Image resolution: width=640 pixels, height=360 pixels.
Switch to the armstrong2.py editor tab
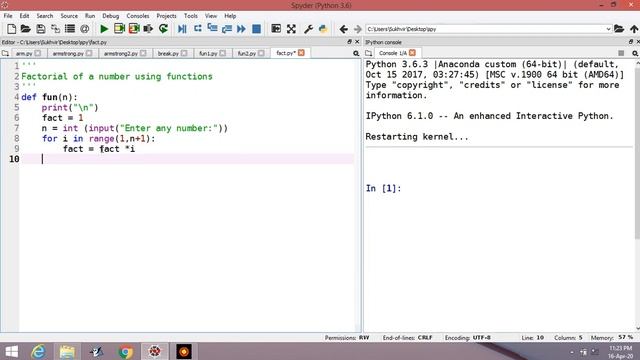(x=120, y=53)
